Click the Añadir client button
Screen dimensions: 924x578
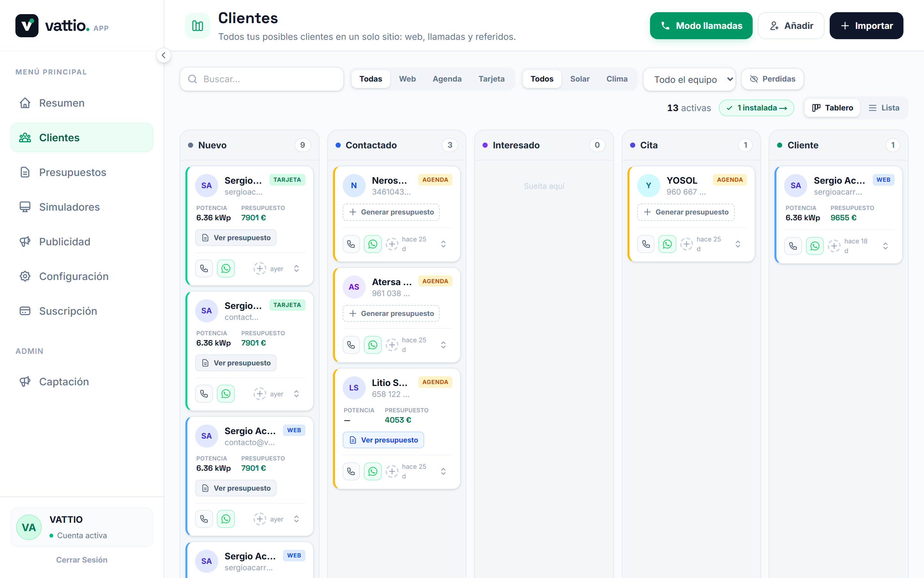tap(791, 26)
